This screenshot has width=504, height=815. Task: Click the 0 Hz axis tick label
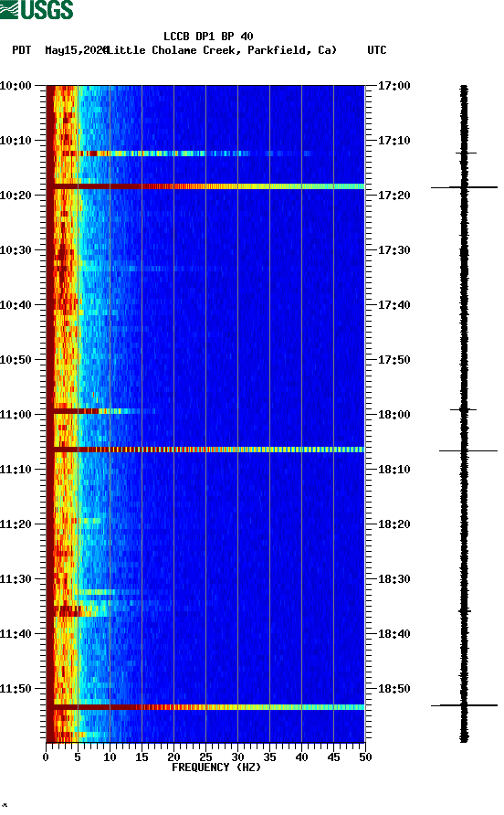click(x=46, y=757)
